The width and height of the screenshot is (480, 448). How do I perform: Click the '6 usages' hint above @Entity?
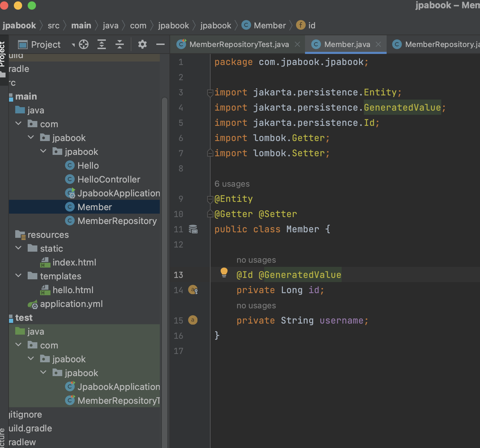click(x=232, y=184)
